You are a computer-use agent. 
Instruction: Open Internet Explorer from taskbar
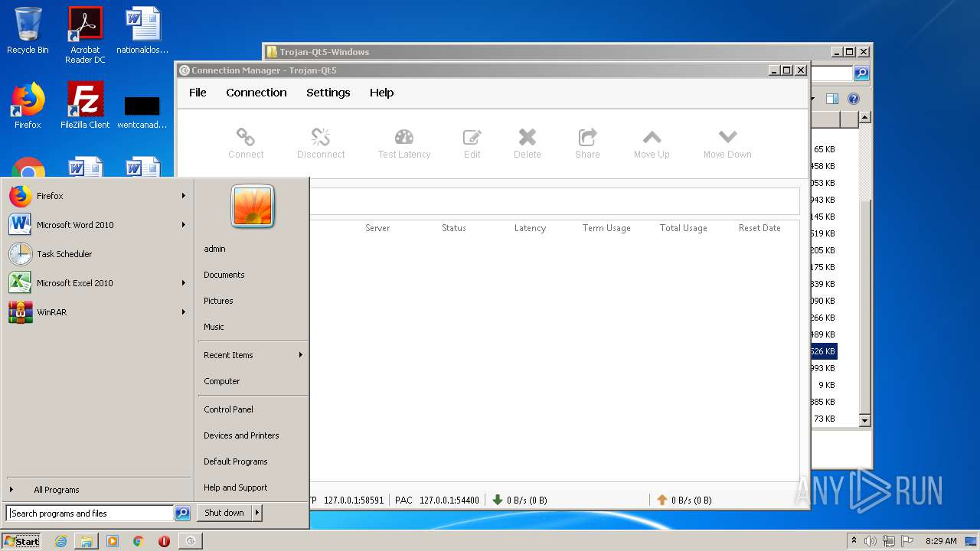pyautogui.click(x=61, y=541)
